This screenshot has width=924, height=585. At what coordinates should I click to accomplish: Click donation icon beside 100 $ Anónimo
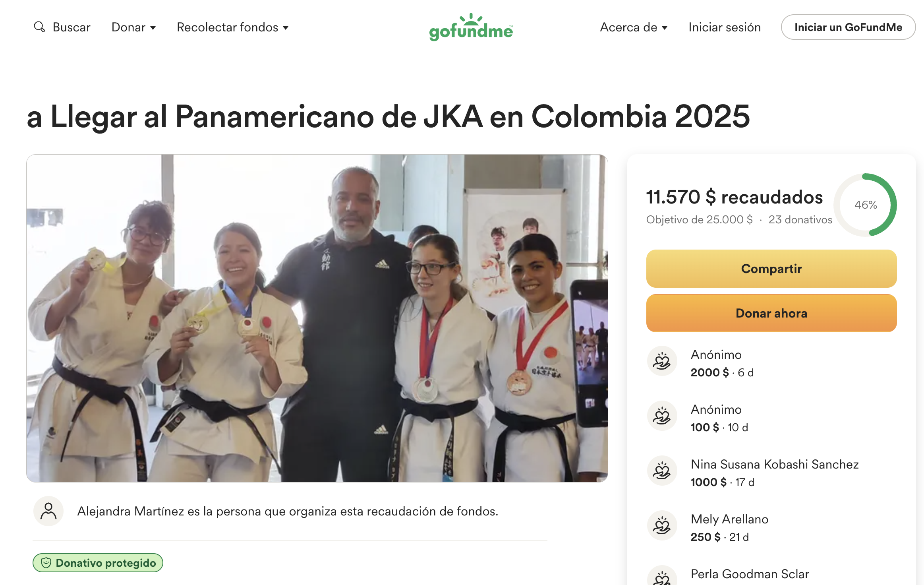click(x=662, y=416)
